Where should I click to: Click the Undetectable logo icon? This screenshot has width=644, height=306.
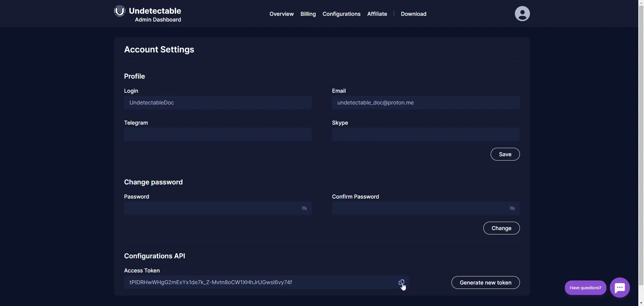(x=120, y=11)
